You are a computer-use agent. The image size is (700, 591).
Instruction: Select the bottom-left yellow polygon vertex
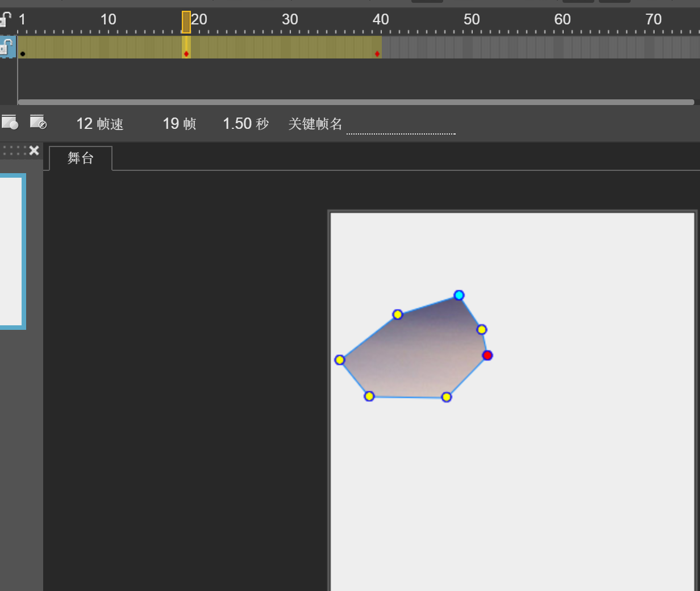tap(369, 396)
